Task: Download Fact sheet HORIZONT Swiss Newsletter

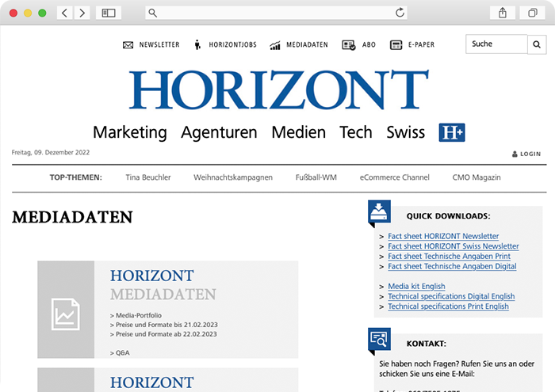Action: [x=454, y=246]
